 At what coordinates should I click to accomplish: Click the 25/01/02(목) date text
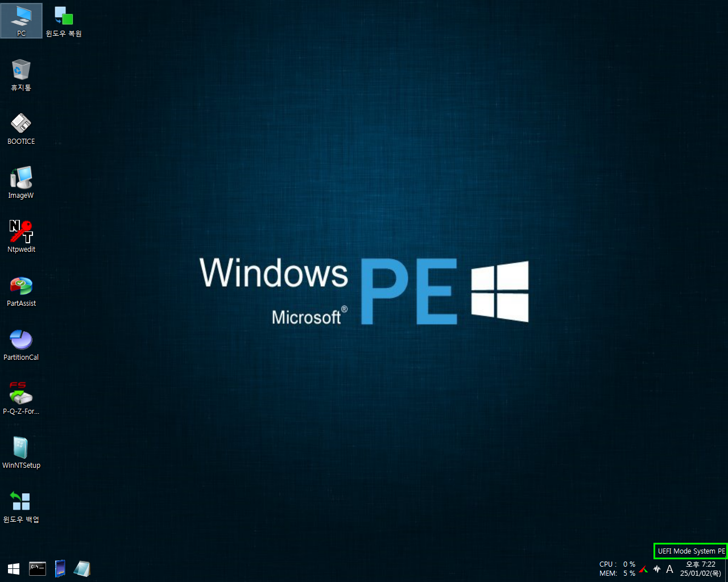click(x=701, y=573)
